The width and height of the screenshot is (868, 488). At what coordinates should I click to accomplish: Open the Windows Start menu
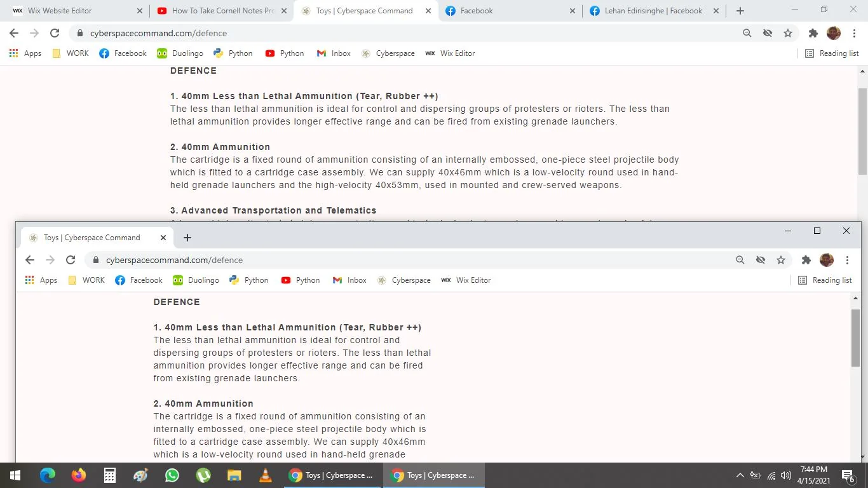click(15, 475)
